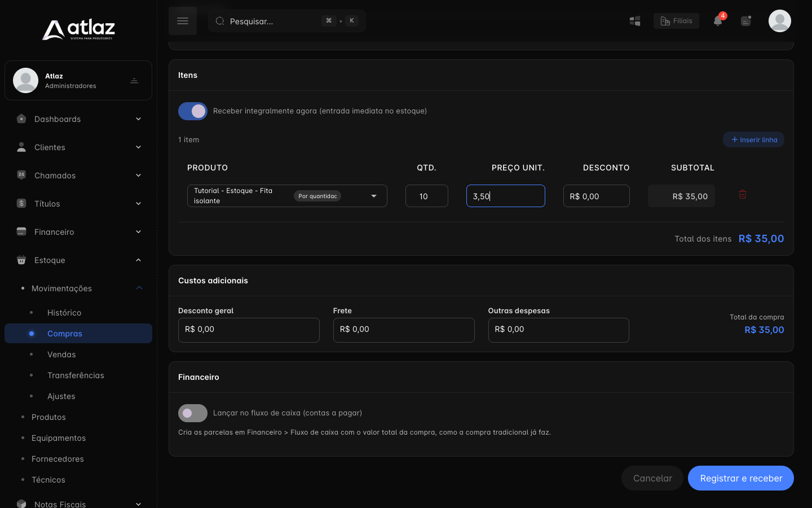812x508 pixels.
Task: Click the Registrar e receber button
Action: pos(741,478)
